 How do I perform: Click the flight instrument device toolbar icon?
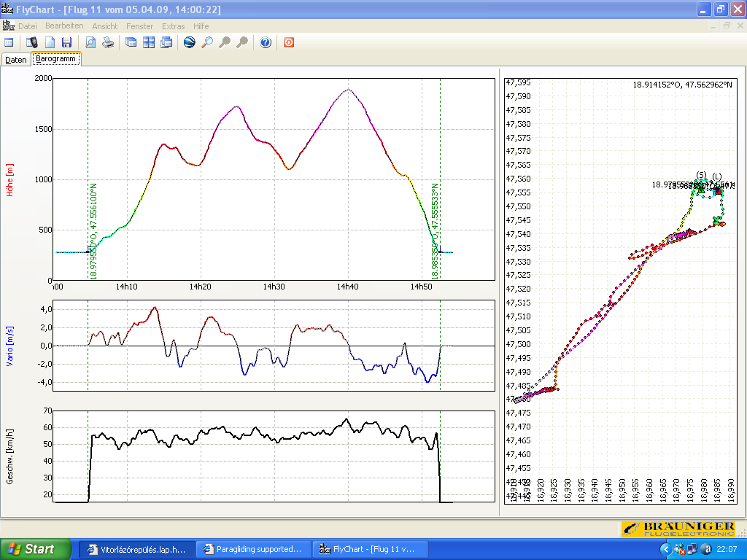[32, 43]
